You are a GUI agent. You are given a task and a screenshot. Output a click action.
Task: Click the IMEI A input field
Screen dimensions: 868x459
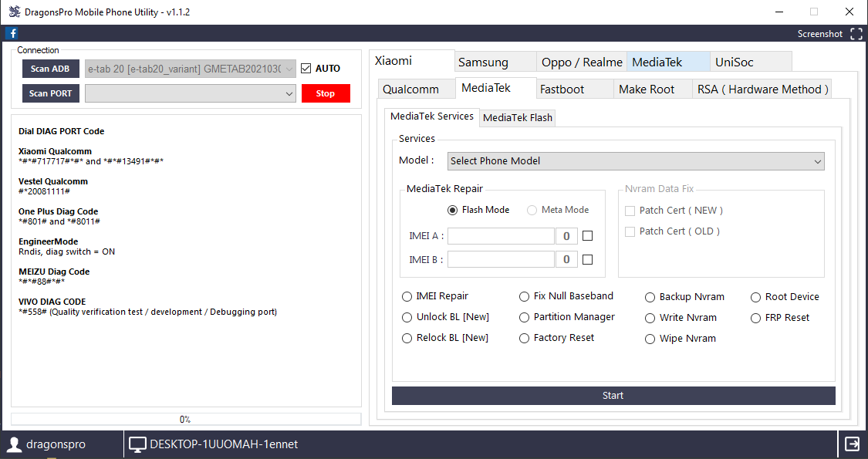[501, 236]
